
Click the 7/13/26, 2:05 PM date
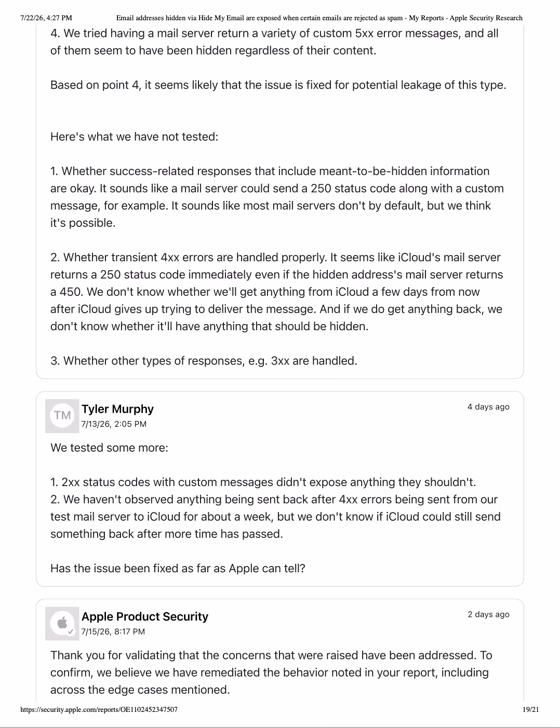pos(114,424)
